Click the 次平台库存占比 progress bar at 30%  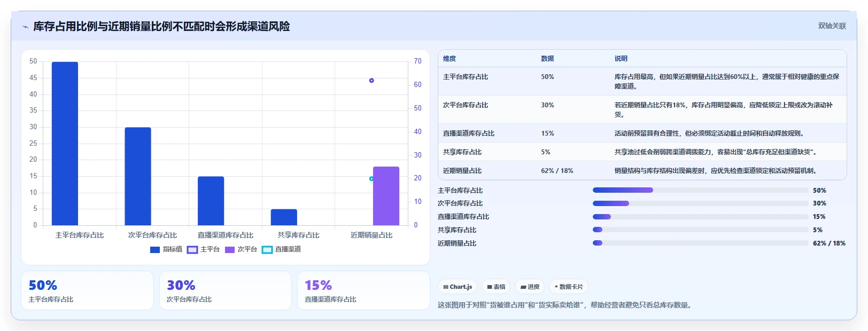pyautogui.click(x=700, y=203)
